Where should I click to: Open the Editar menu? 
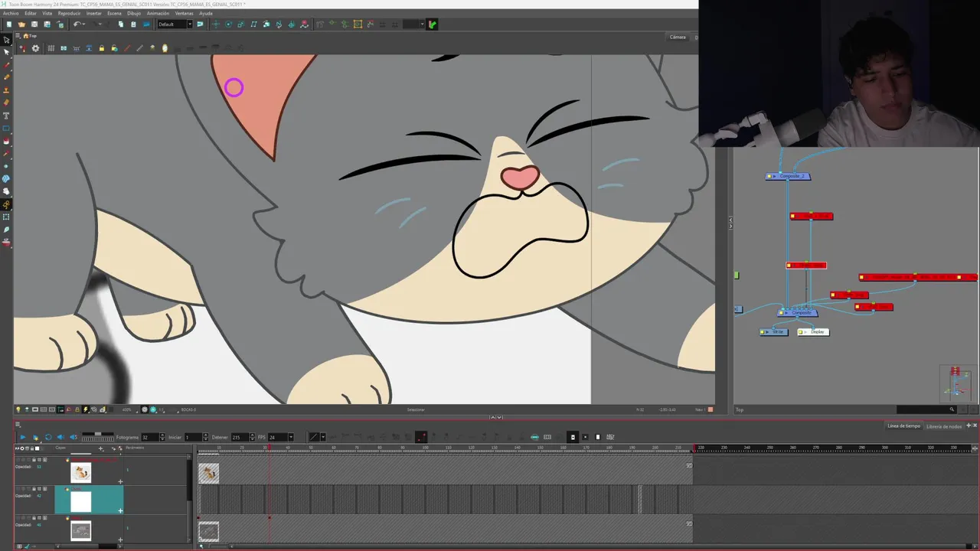31,13
